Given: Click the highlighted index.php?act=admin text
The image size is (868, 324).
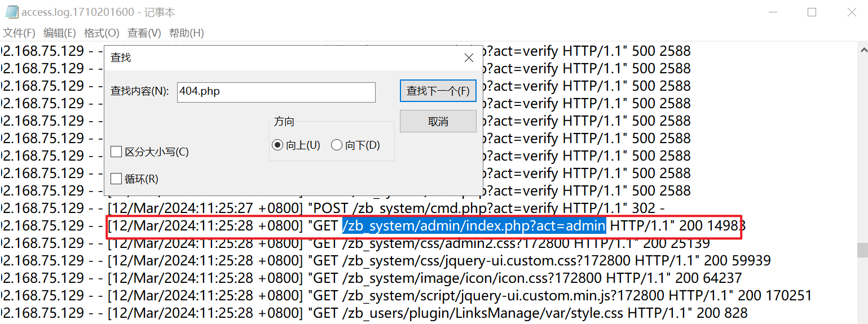Looking at the screenshot, I should (474, 226).
